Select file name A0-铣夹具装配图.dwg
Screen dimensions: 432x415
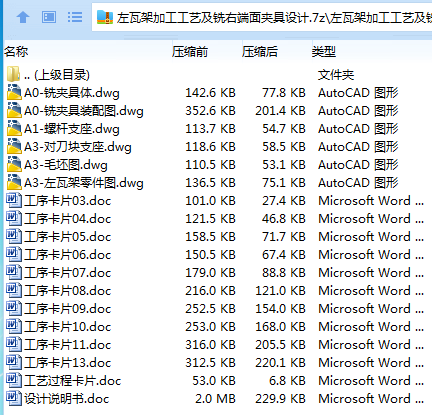(84, 111)
